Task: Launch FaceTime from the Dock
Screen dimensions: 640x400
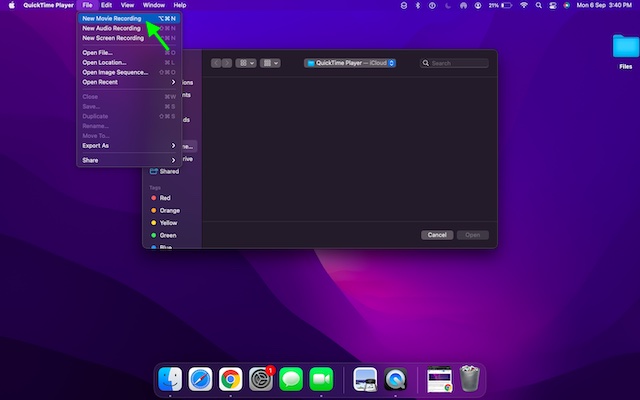Action: 321,379
